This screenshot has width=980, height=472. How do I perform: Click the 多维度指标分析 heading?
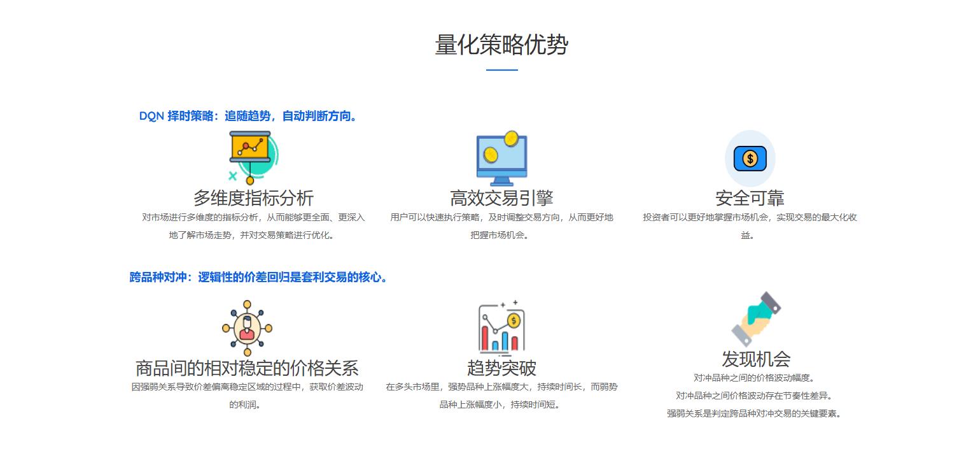253,198
